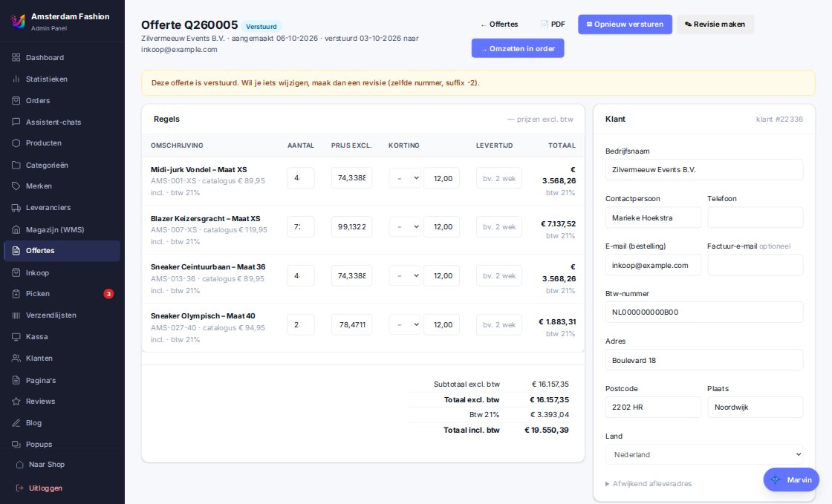Click the Merken tag icon
832x504 pixels.
pyautogui.click(x=16, y=186)
